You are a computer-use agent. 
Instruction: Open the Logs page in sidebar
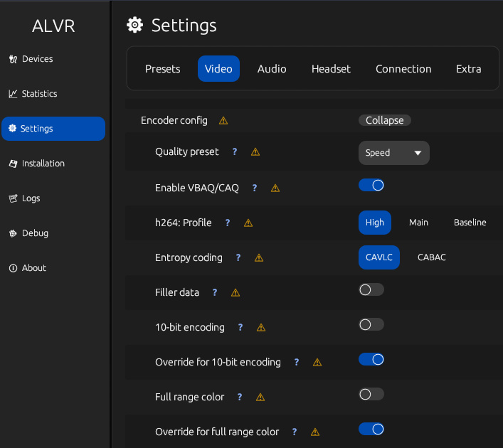[24, 198]
